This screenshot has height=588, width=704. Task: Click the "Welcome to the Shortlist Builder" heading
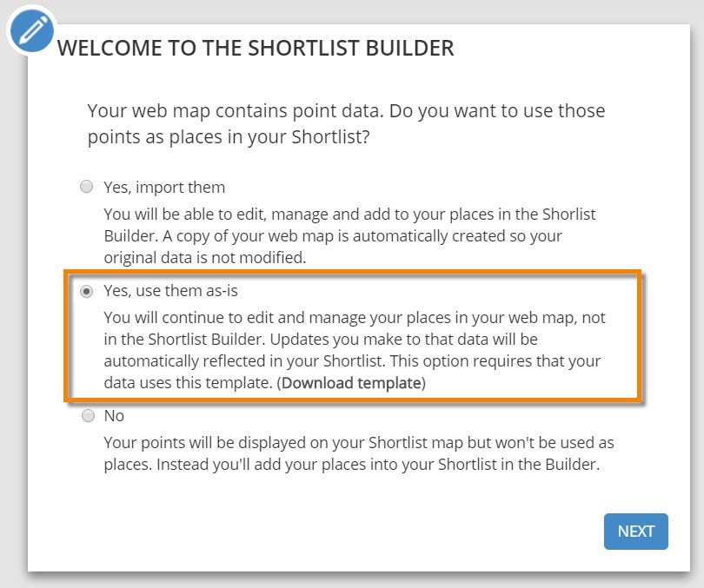256,48
